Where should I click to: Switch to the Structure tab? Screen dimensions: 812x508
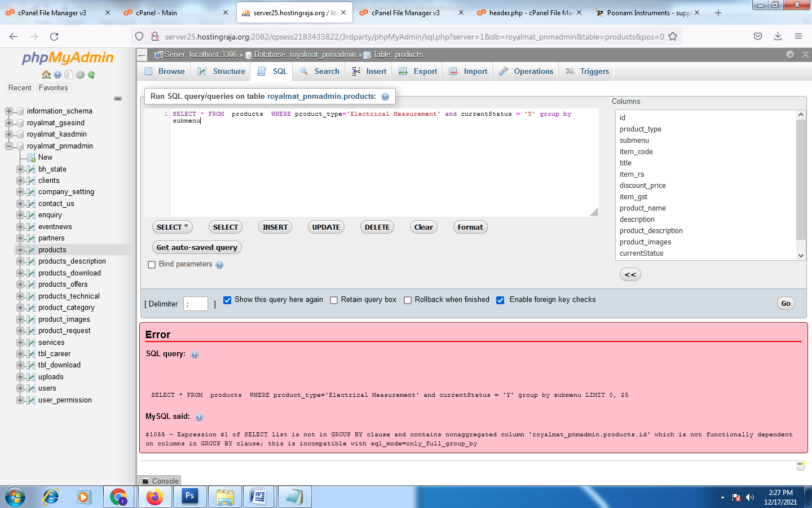221,72
